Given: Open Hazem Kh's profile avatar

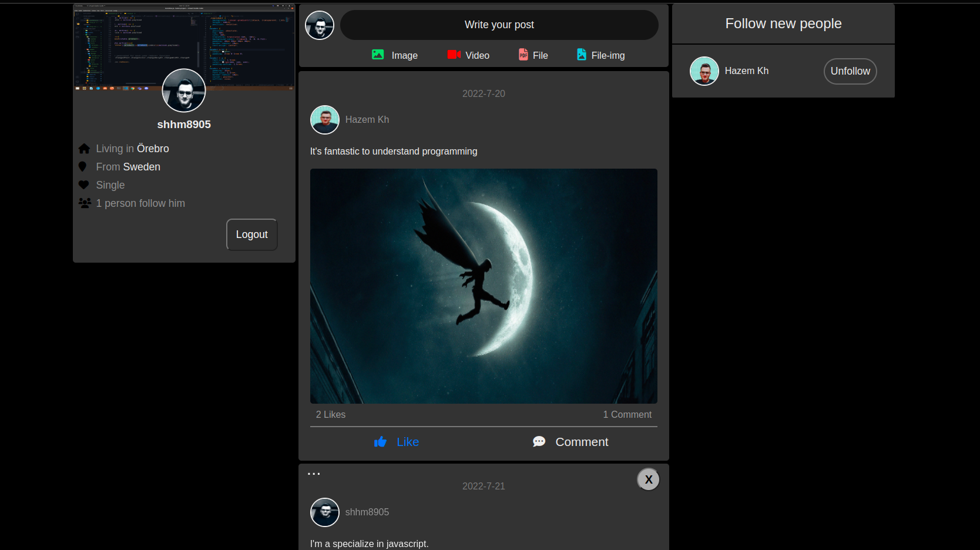Looking at the screenshot, I should point(324,119).
